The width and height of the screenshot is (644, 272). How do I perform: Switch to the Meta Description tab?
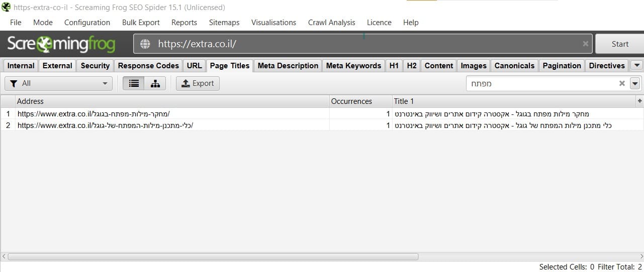[x=288, y=66]
